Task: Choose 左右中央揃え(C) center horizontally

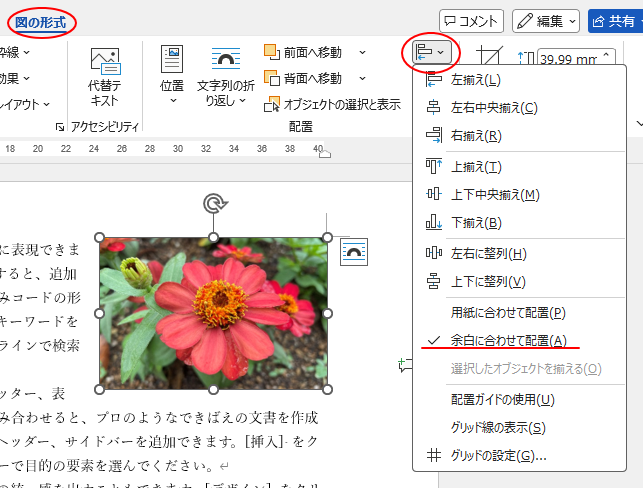Action: (x=519, y=107)
